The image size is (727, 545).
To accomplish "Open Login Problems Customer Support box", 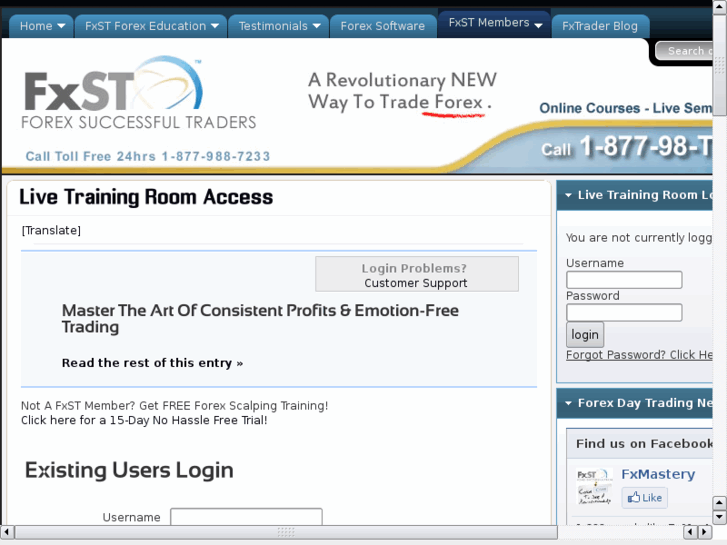I will [x=417, y=274].
